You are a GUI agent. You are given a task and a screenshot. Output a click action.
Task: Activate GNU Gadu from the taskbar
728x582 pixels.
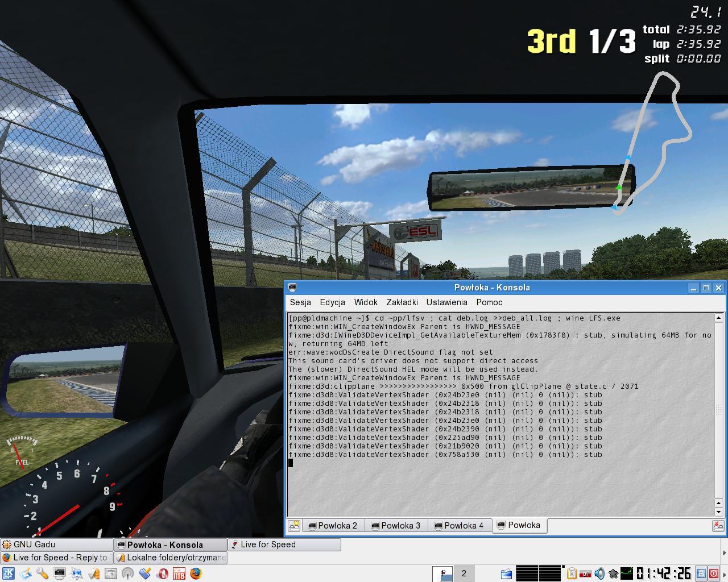point(57,544)
